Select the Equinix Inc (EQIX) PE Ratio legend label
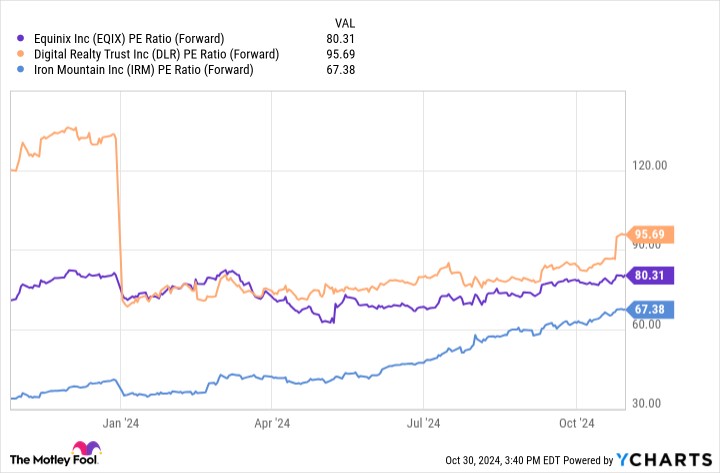 (x=129, y=39)
